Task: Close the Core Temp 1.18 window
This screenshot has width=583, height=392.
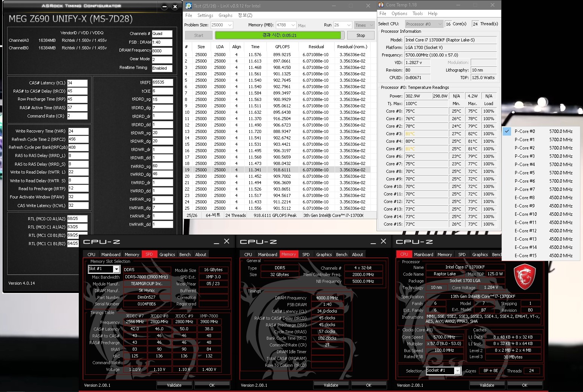Action: [x=493, y=5]
